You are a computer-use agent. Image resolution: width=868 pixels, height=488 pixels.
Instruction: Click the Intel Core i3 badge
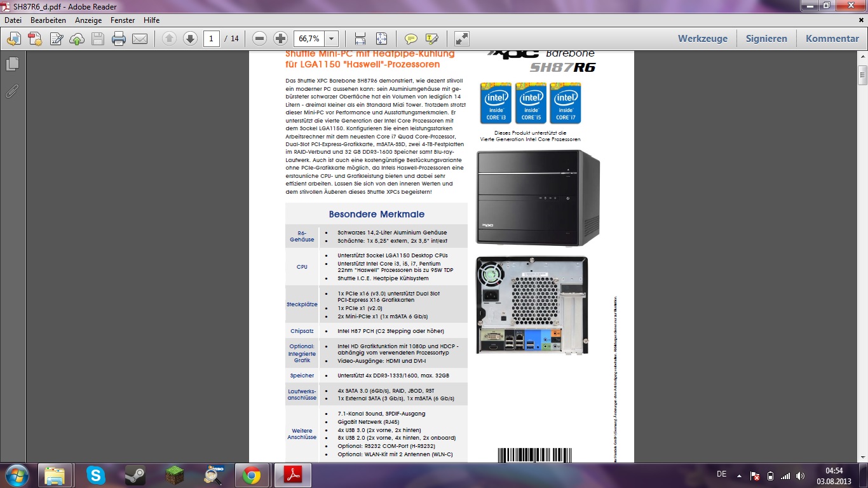[496, 103]
